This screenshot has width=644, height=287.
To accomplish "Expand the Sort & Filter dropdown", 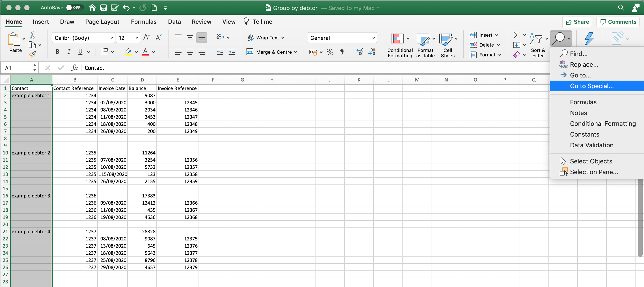I will (547, 39).
